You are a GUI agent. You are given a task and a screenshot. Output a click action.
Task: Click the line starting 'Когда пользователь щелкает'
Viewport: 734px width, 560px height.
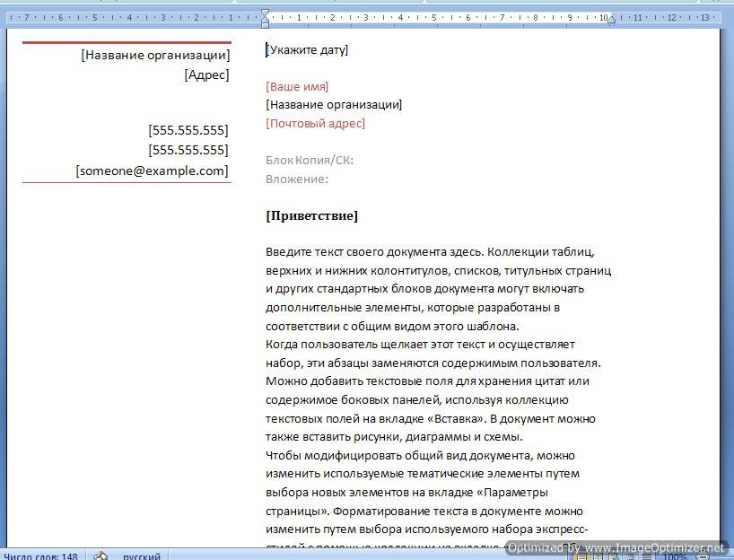tap(420, 345)
